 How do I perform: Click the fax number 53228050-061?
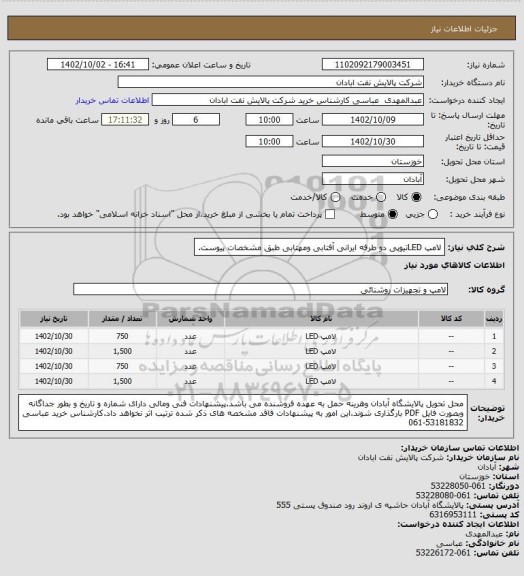click(458, 486)
